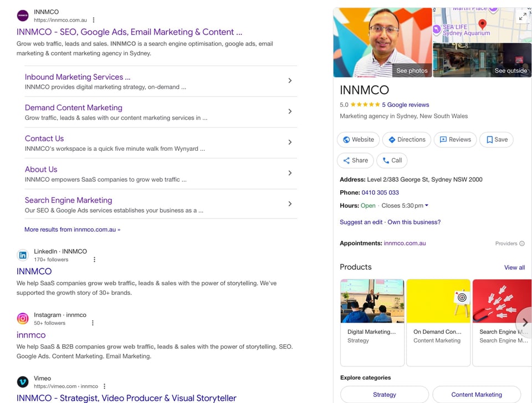Click the 50+ followers text
This screenshot has width=532, height=403.
click(49, 323)
